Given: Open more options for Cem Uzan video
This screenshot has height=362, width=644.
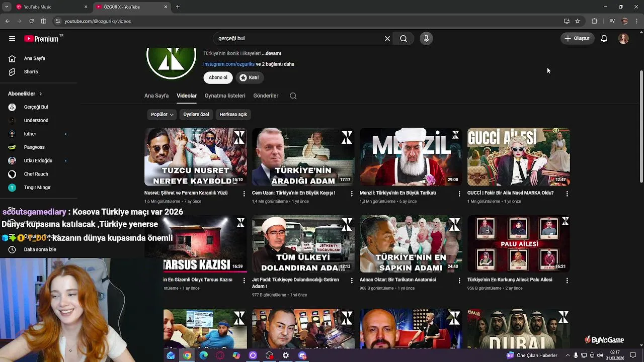Looking at the screenshot, I should click(352, 194).
